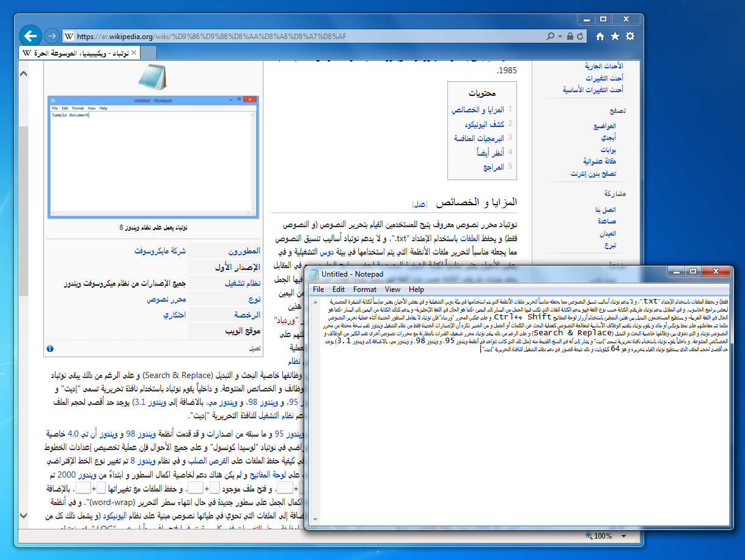Click the browser vertical scrollbar down arrow
The height and width of the screenshot is (560, 745).
coord(24,516)
